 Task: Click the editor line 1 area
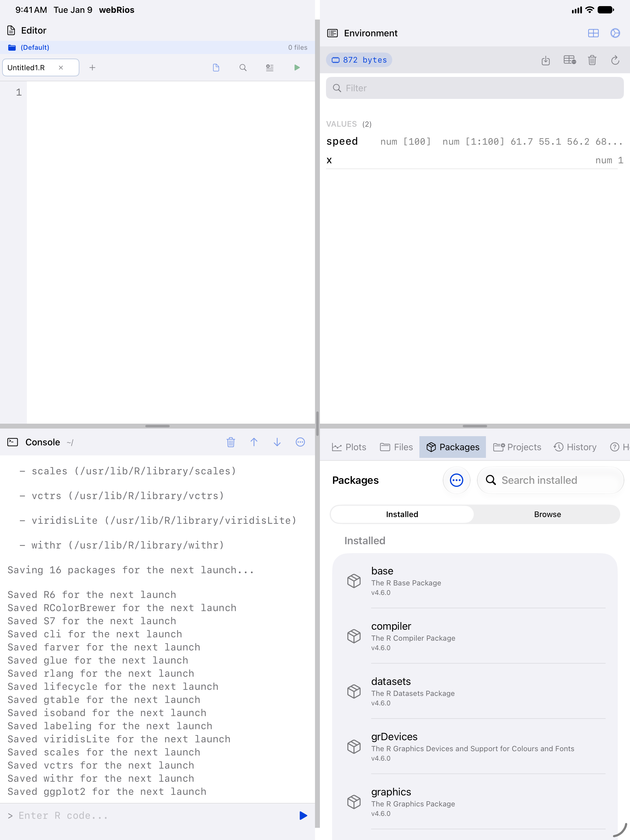[x=171, y=92]
